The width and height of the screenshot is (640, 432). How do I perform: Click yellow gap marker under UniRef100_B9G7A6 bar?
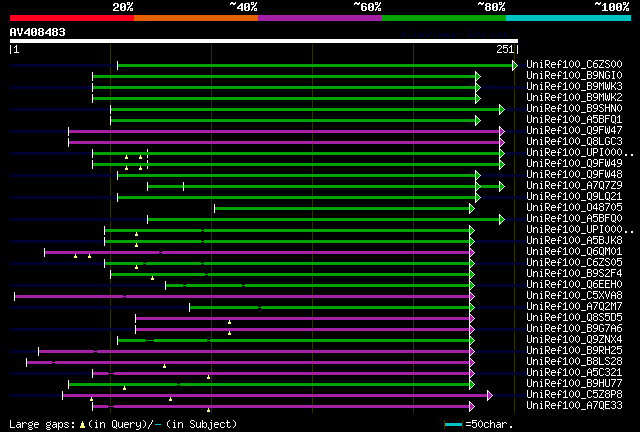tap(229, 333)
